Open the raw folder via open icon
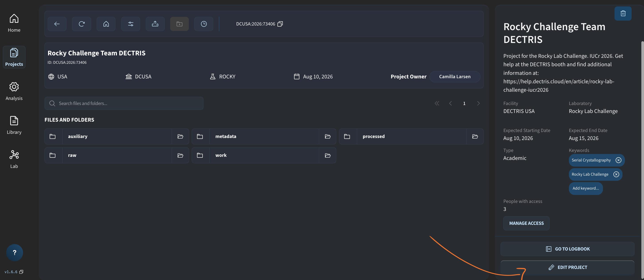Image resolution: width=644 pixels, height=280 pixels. [x=180, y=155]
